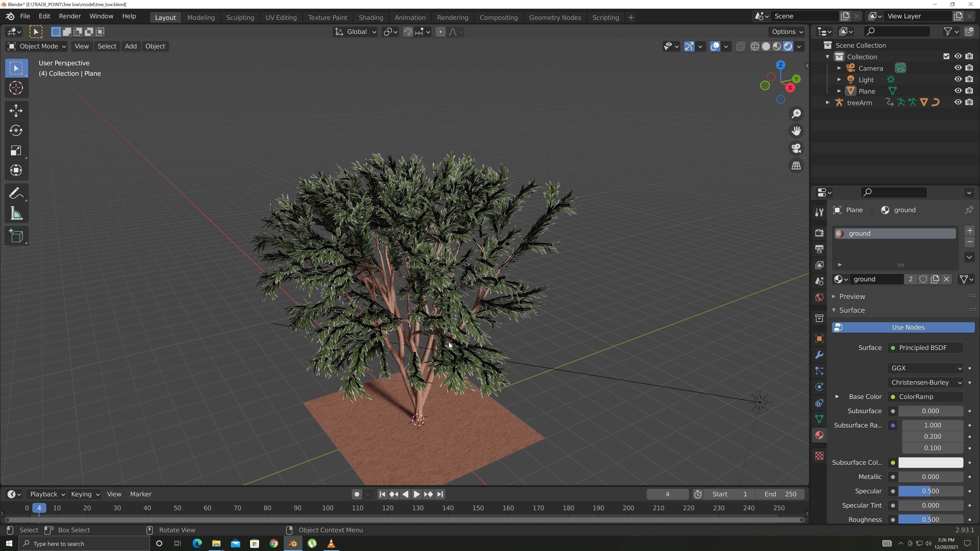Image resolution: width=980 pixels, height=551 pixels.
Task: Switch to the Geometry Nodes tab
Action: (x=555, y=18)
